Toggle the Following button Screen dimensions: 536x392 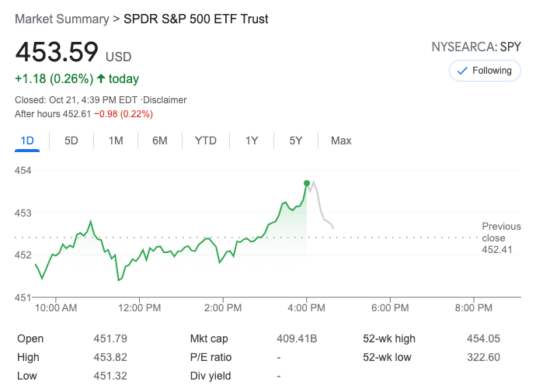pyautogui.click(x=485, y=71)
